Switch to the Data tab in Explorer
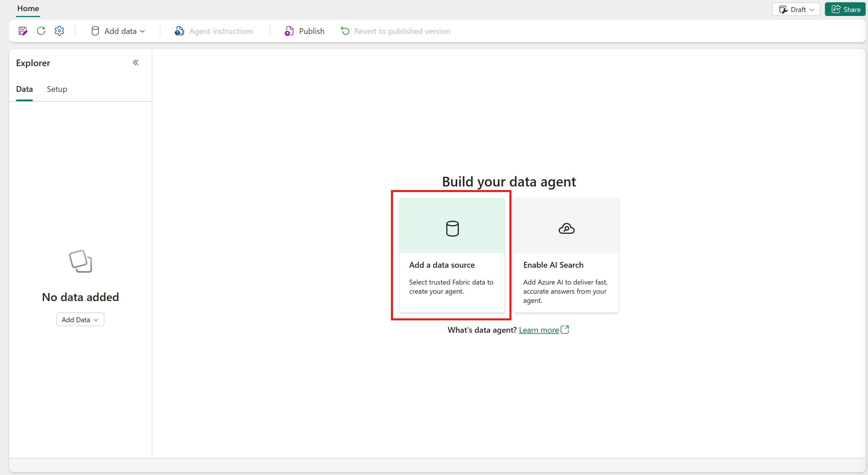The height and width of the screenshot is (475, 868). (x=24, y=89)
